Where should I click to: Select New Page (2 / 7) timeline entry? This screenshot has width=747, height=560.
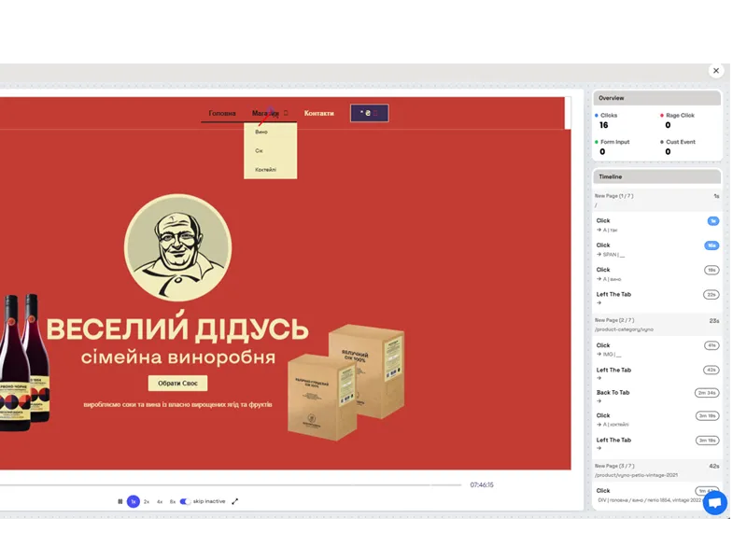tap(657, 325)
